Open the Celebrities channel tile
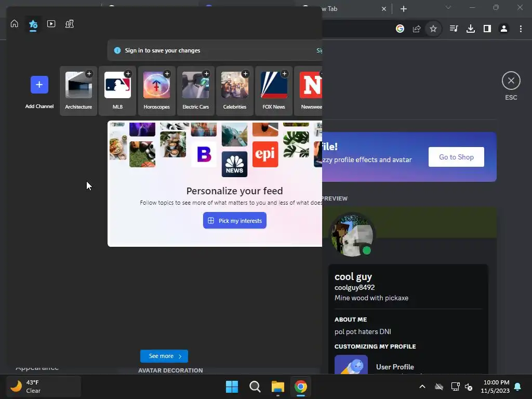The height and width of the screenshot is (399, 532). 235,91
